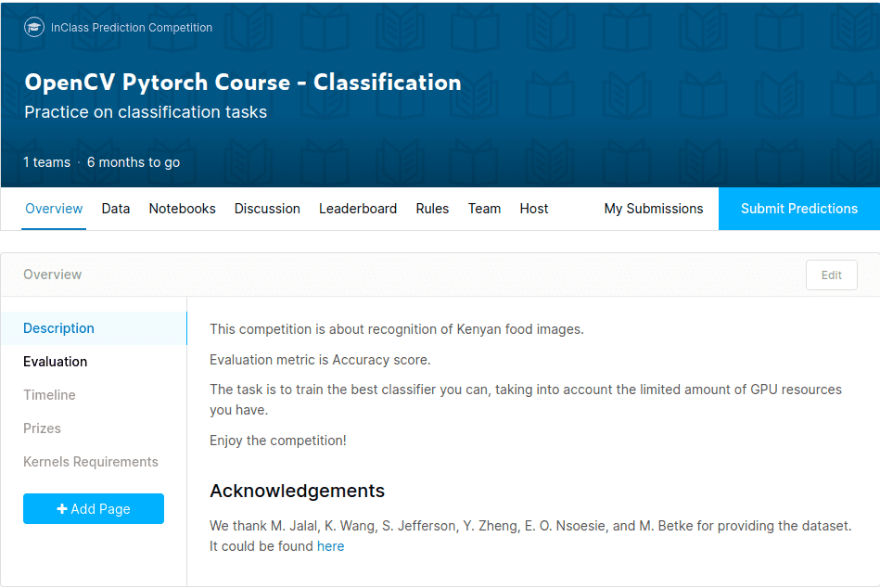Open the Notebooks tab
This screenshot has width=880, height=588.
pos(182,209)
